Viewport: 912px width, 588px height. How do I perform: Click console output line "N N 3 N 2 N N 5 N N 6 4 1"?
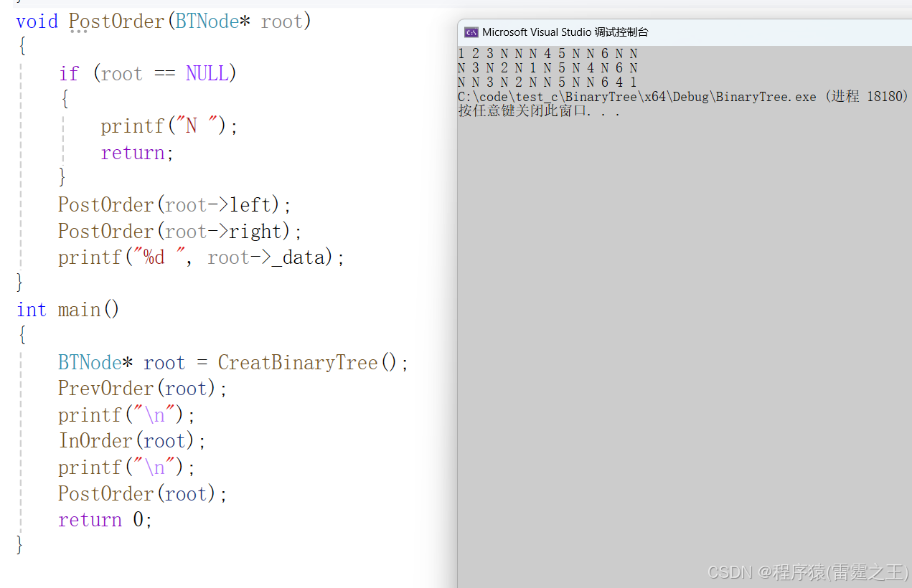547,82
